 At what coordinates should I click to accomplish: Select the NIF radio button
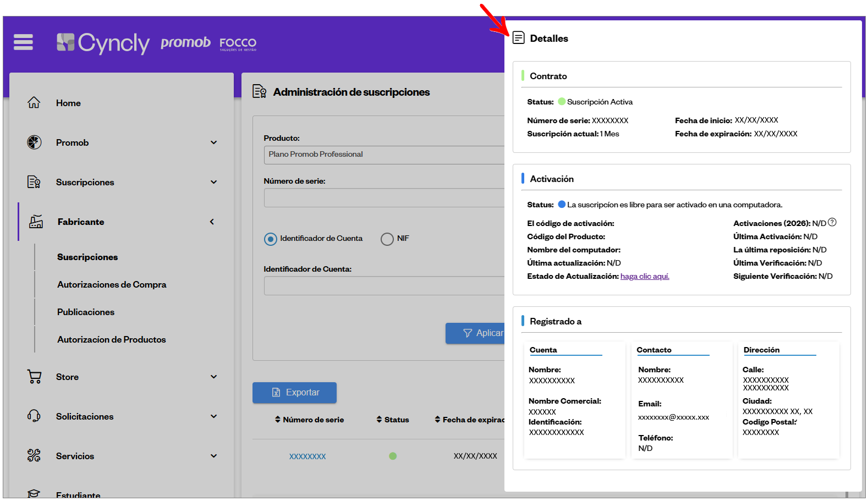[387, 239]
